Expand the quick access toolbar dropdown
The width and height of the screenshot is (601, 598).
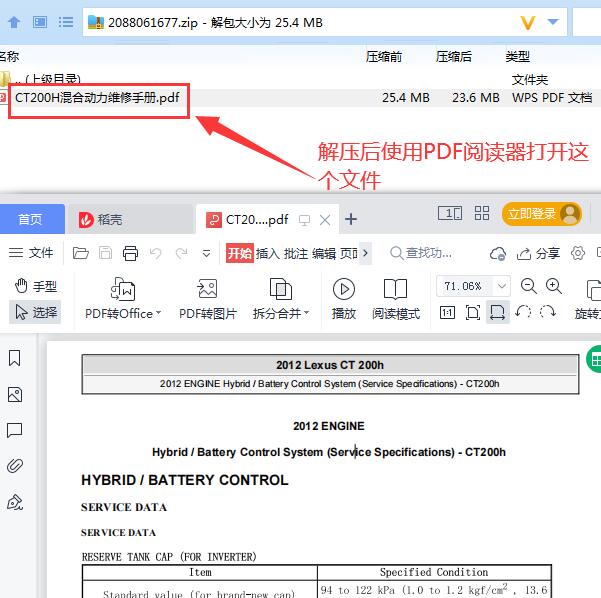206,253
